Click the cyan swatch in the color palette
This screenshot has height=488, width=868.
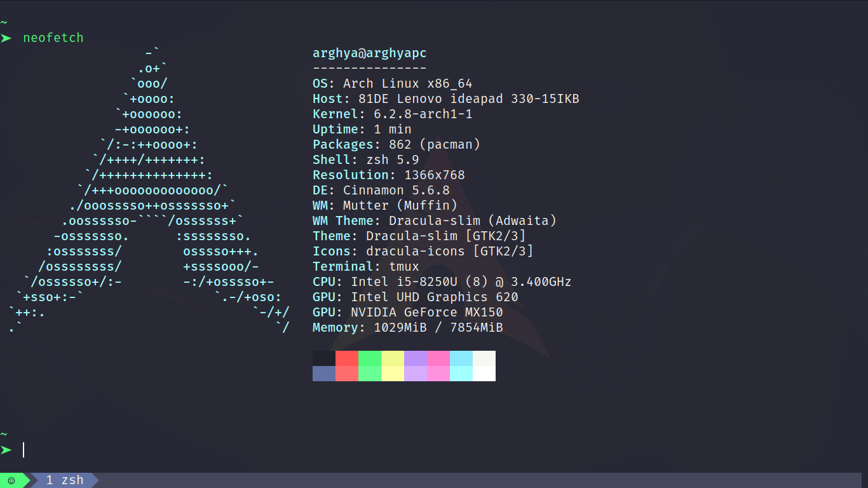click(461, 358)
